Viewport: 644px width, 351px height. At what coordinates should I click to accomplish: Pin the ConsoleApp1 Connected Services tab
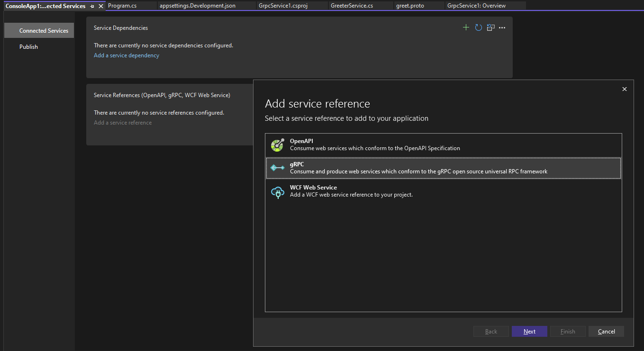(92, 6)
